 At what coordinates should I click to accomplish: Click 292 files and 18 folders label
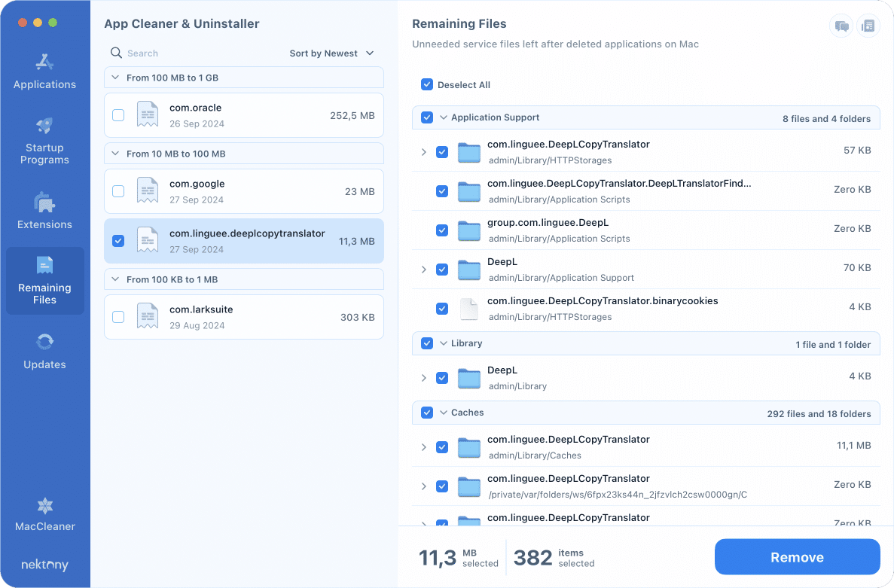coord(819,413)
